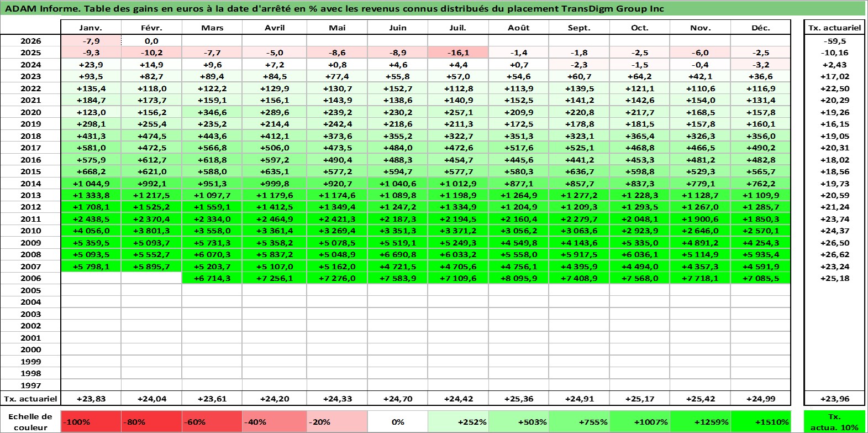The width and height of the screenshot is (868, 433).
Task: Select the +1510% green color scale swatch
Action: pyautogui.click(x=760, y=421)
